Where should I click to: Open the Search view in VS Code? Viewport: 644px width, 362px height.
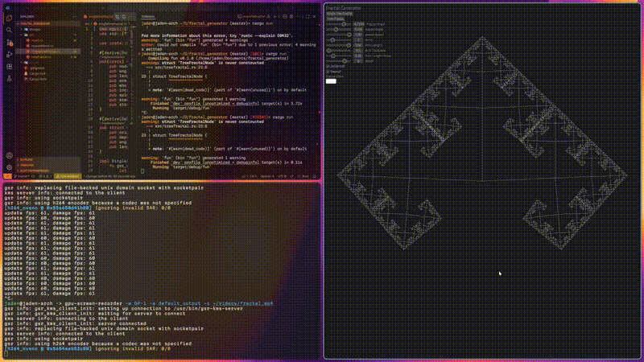(x=9, y=30)
